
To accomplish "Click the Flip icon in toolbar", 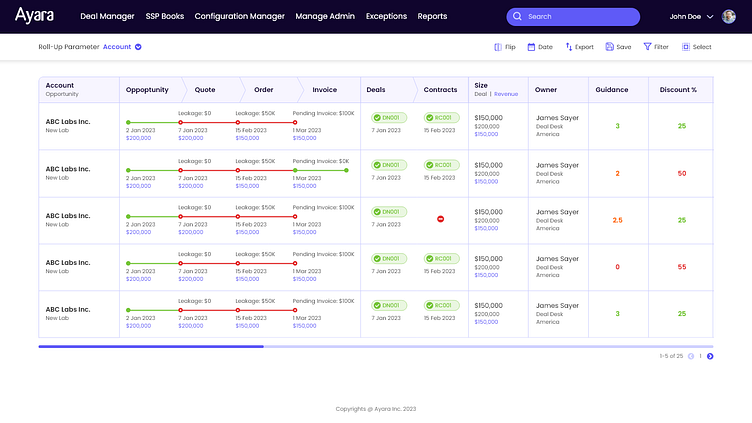I will click(x=498, y=47).
